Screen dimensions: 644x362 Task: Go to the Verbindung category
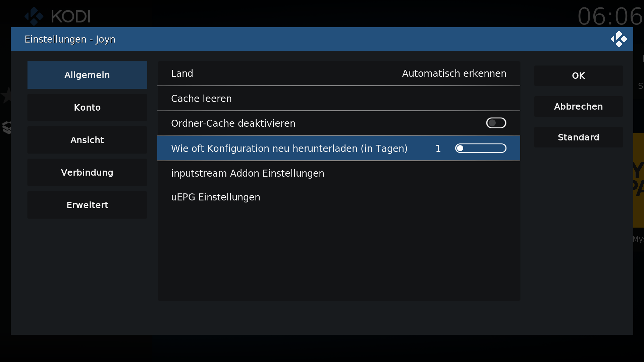(x=87, y=173)
